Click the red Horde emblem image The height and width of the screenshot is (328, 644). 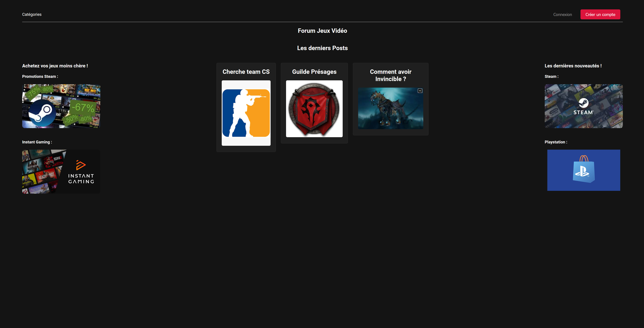(314, 109)
